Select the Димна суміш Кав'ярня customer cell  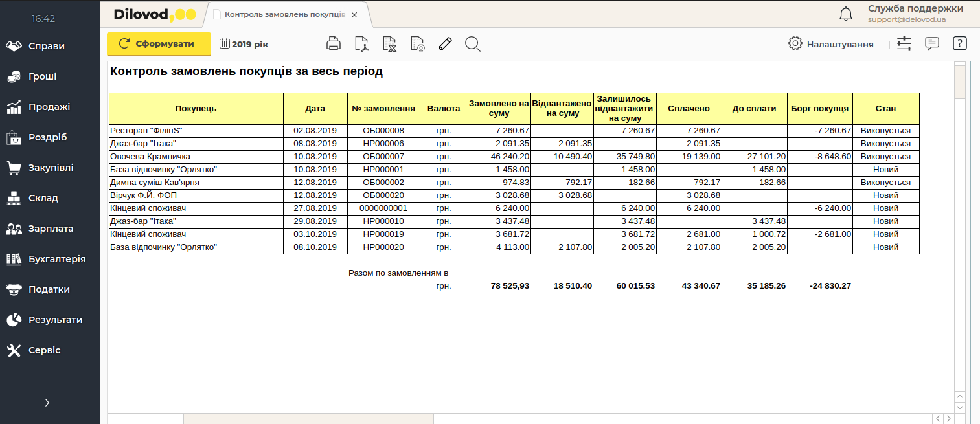coord(196,183)
